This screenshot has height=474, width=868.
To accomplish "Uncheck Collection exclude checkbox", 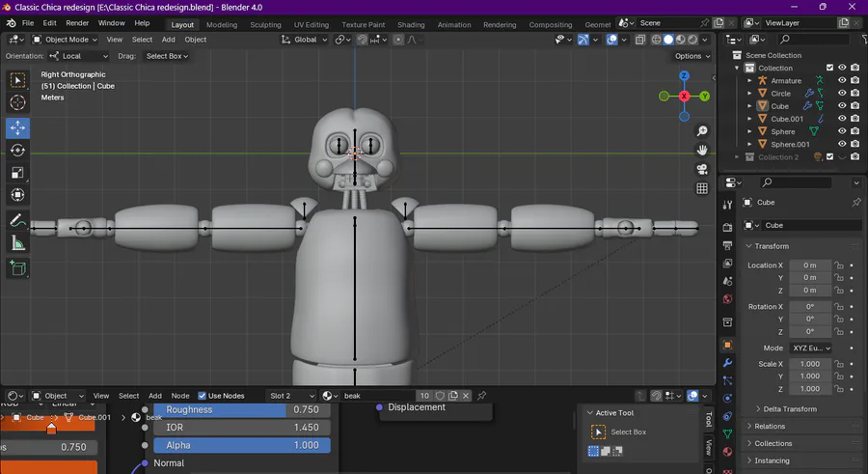I will [x=829, y=68].
